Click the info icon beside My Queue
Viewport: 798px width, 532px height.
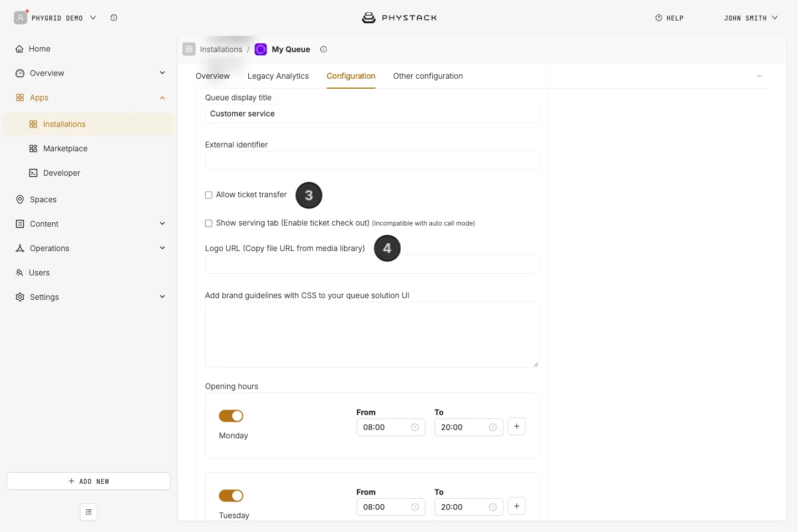click(x=324, y=49)
